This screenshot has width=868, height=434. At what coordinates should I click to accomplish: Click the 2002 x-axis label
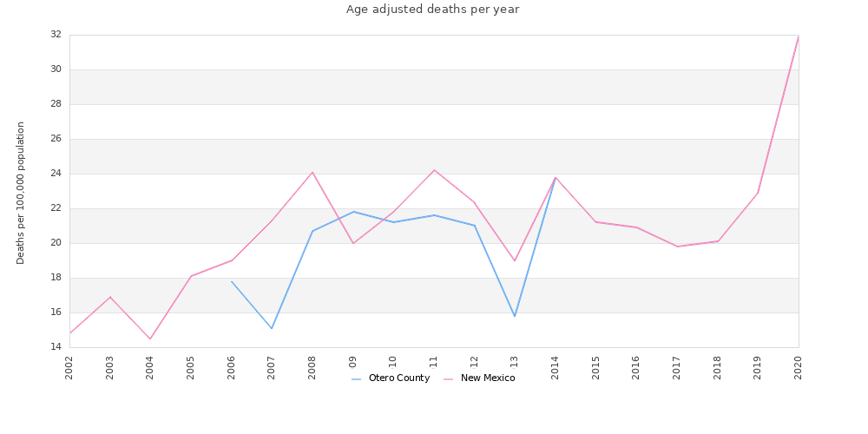69,367
